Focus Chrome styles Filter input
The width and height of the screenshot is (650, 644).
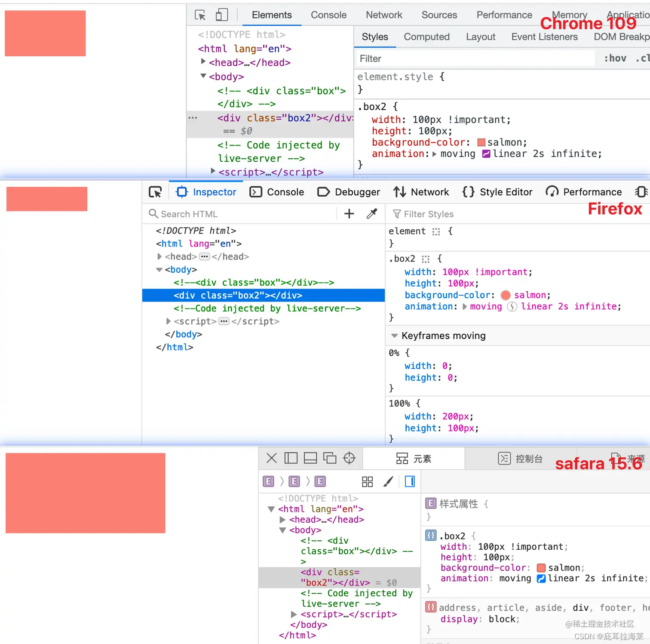tap(475, 59)
